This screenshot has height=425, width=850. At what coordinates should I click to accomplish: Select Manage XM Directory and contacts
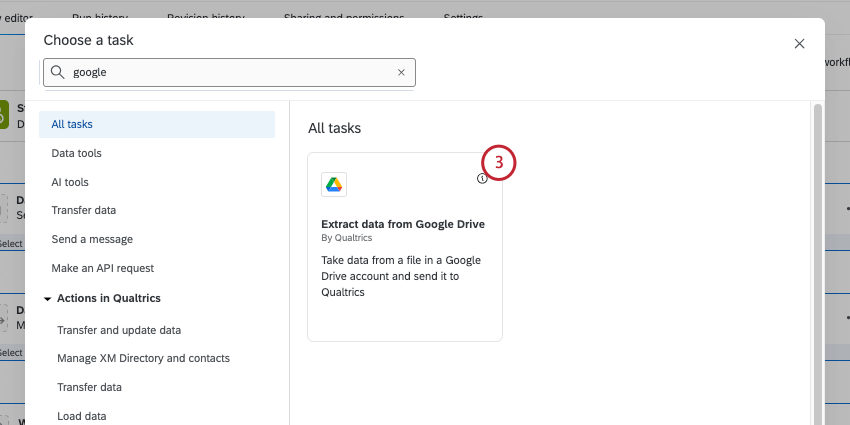[143, 358]
